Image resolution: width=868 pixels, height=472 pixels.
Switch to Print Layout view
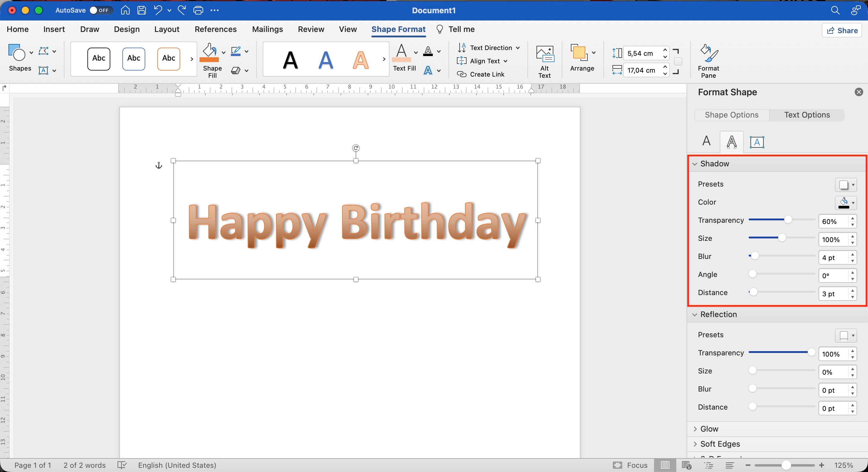665,465
